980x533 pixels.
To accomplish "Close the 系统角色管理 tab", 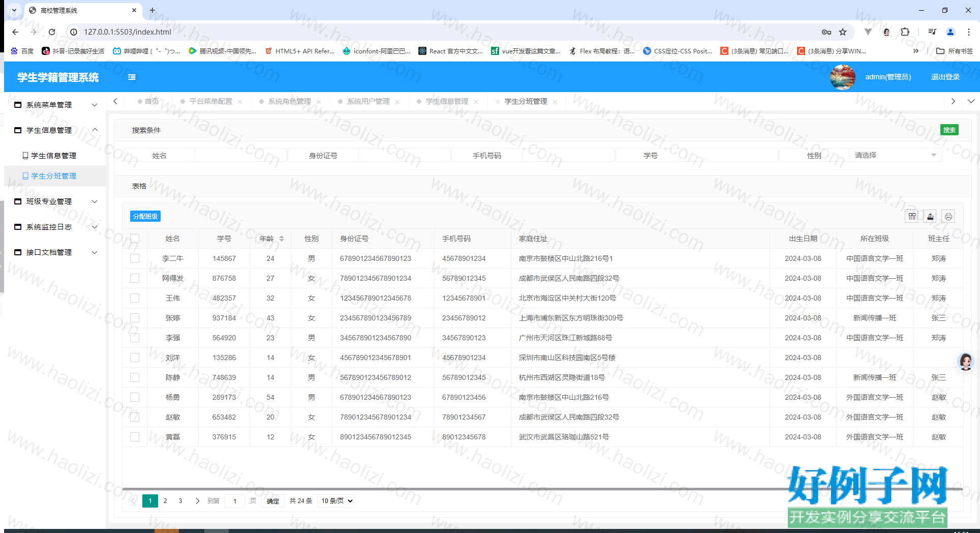I will [319, 102].
